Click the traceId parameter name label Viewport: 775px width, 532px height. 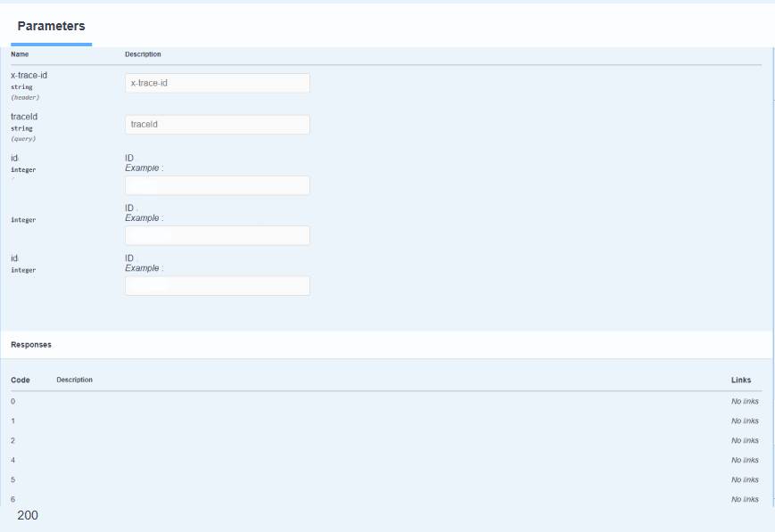coord(24,117)
